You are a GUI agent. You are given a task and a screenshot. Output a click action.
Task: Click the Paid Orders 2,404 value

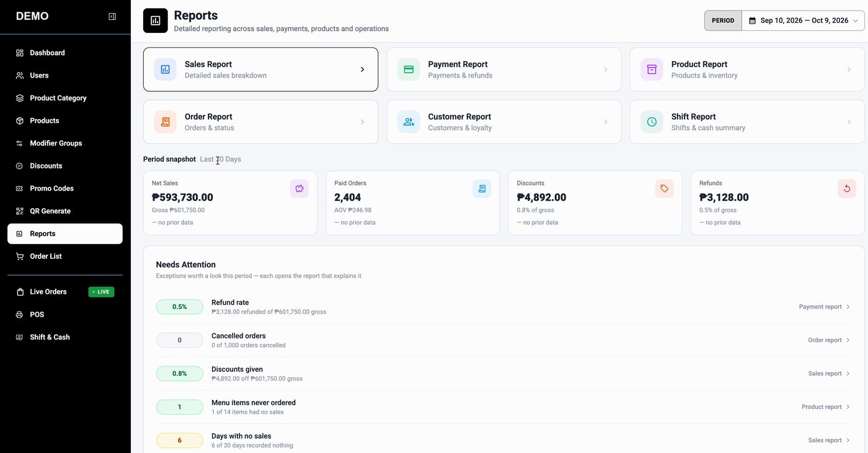point(348,198)
